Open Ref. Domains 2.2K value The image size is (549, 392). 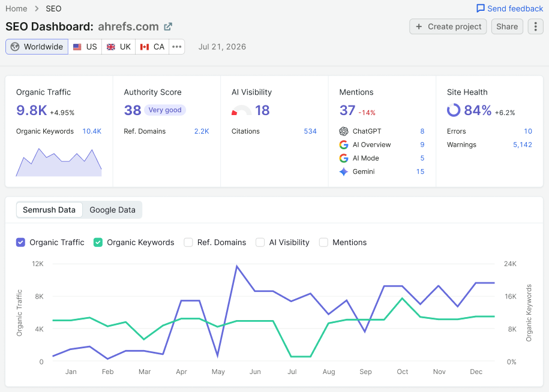pos(202,131)
